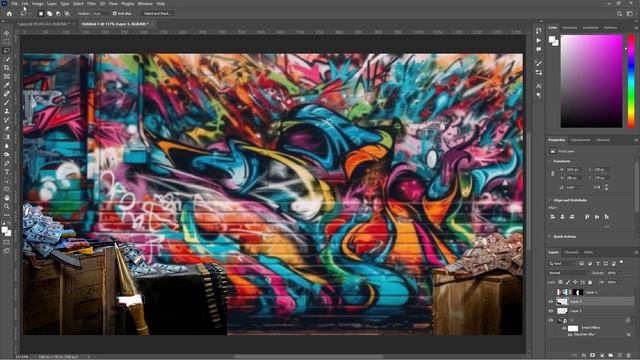The image size is (640, 360).
Task: Collapse the Transform section
Action: pyautogui.click(x=549, y=161)
